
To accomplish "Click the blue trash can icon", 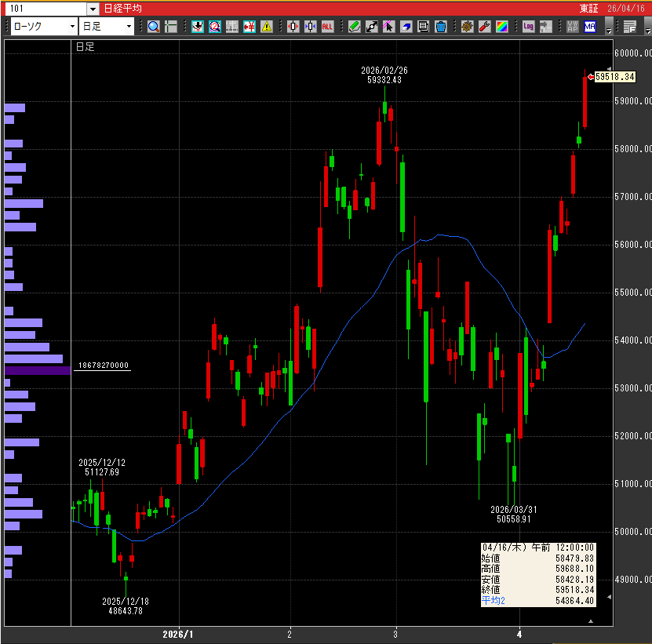I will 441,27.
